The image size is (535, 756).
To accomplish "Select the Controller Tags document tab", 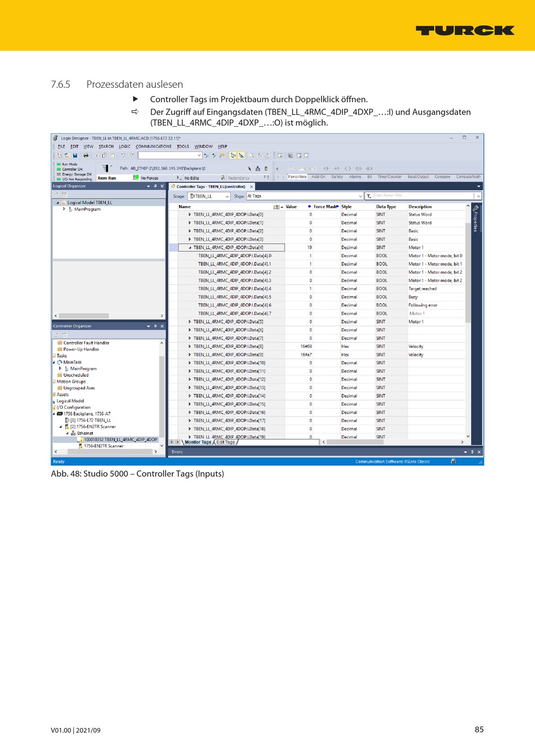I will pos(211,187).
